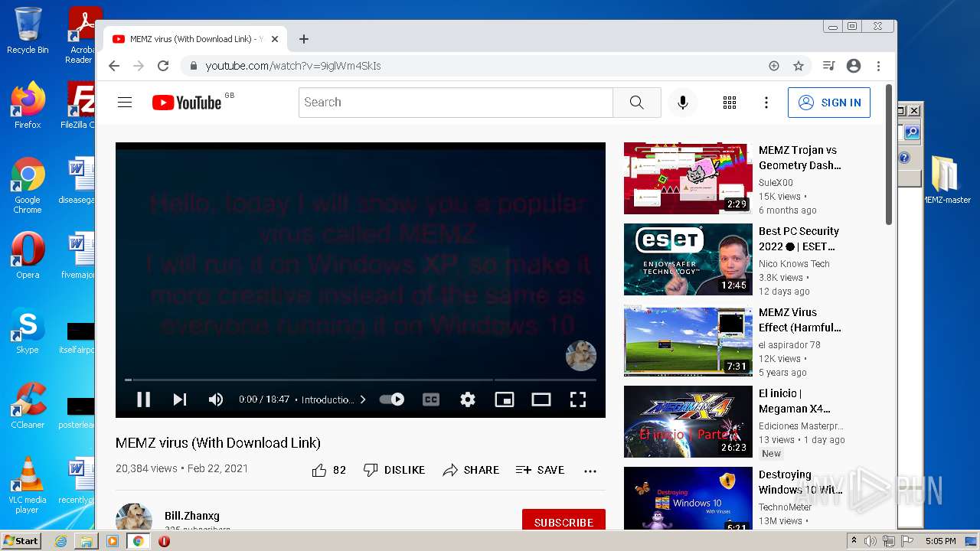Toggle closed captions

coord(431,399)
